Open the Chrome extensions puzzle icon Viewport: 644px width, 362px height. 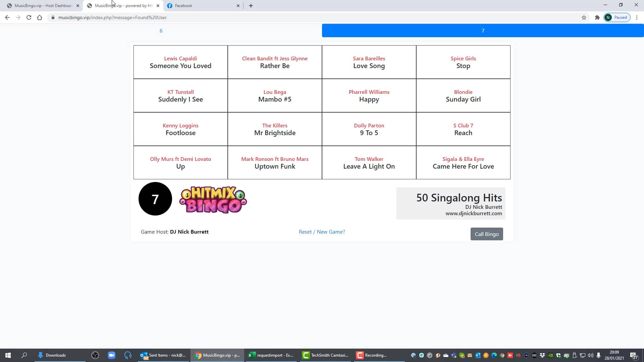598,17
